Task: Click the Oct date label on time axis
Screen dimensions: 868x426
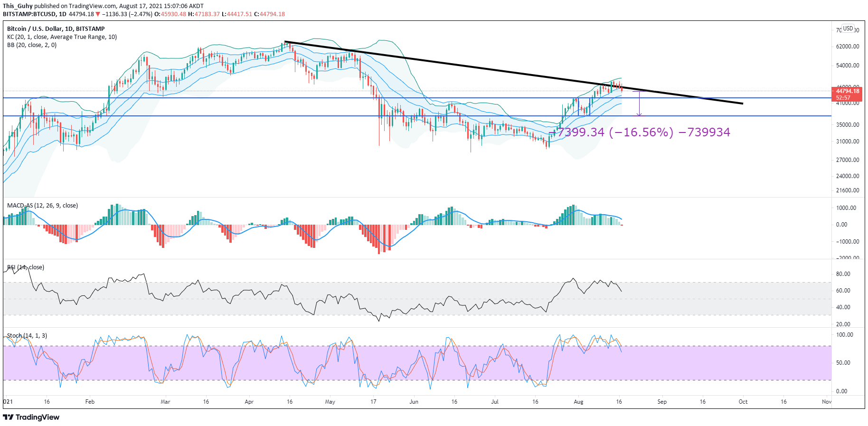Action: [743, 402]
